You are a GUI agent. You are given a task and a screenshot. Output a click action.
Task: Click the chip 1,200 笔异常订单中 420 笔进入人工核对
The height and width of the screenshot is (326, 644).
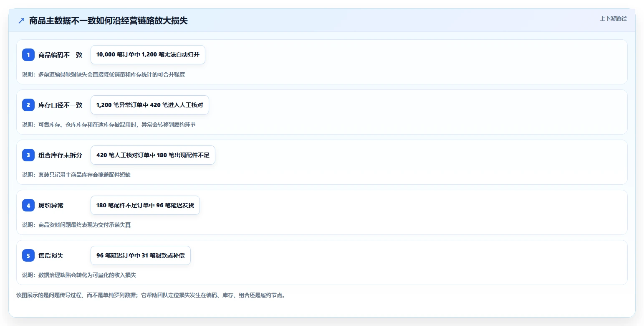[x=149, y=105]
